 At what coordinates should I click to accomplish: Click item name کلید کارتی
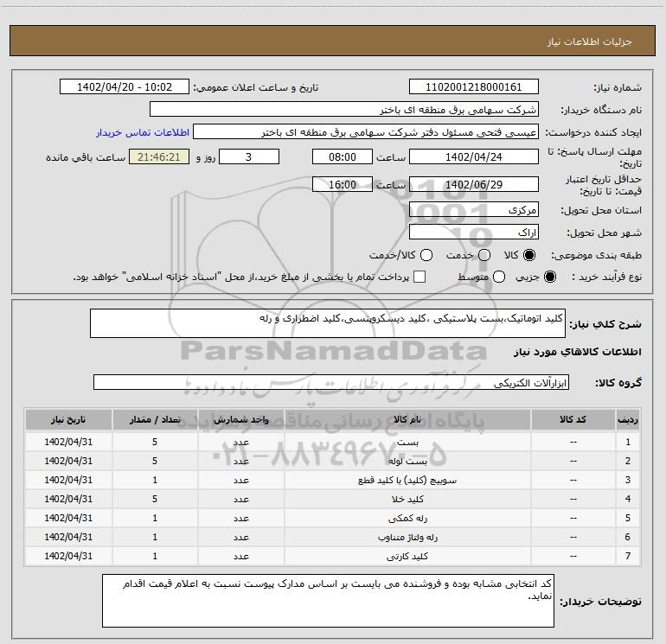coord(407,556)
